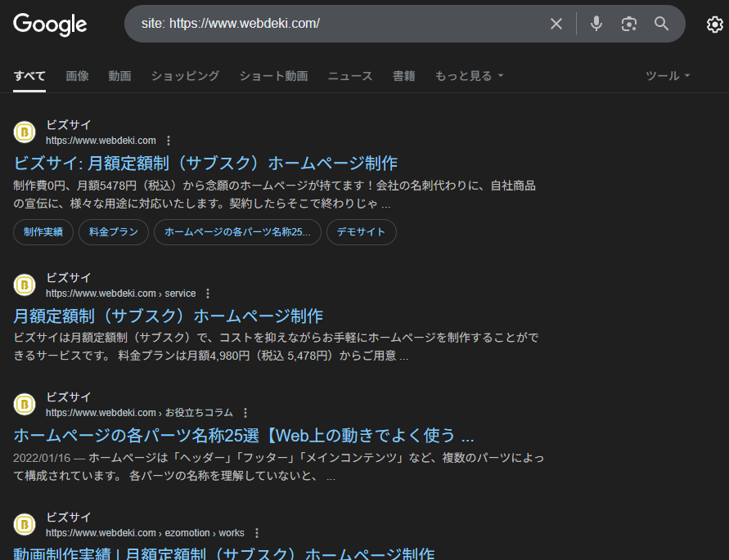Open the three-dot menu beside お役立ちコラム
Viewport: 729px width, 560px height.
coord(245,413)
